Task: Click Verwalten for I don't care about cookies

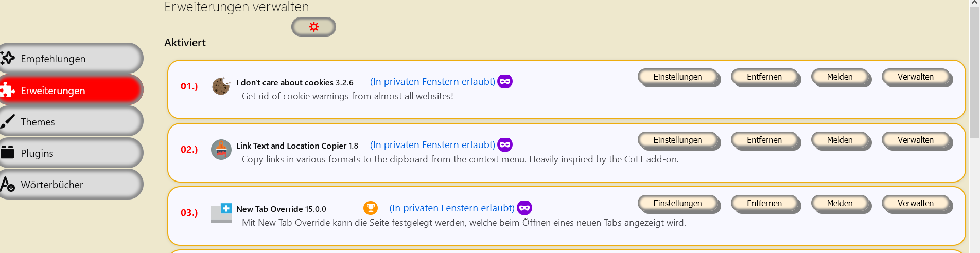Action: click(x=915, y=77)
